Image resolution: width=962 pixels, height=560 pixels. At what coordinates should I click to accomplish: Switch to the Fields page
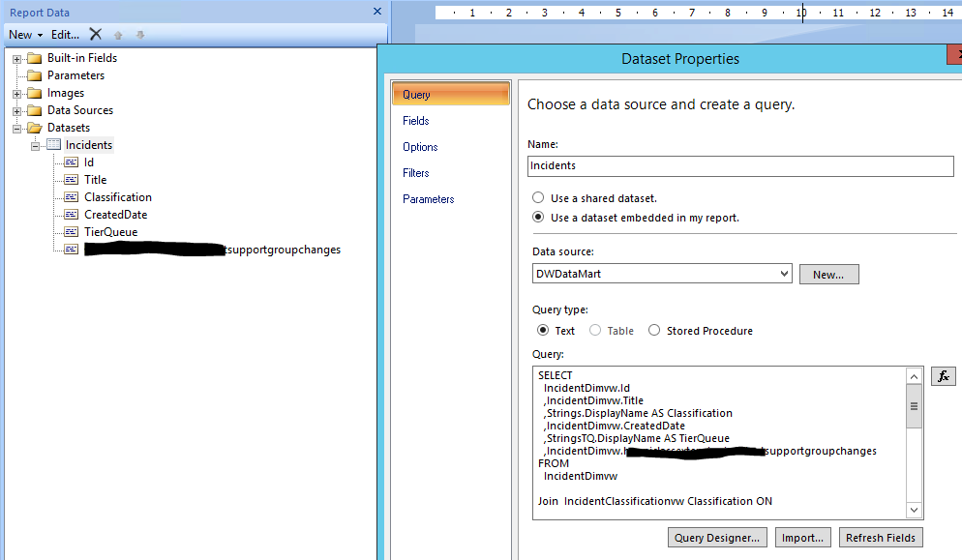pyautogui.click(x=416, y=121)
